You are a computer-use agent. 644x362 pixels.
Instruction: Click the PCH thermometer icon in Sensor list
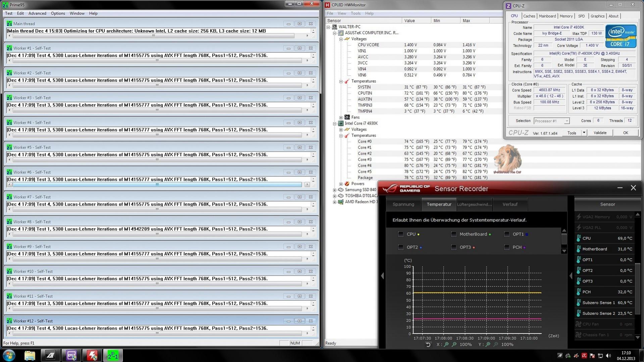click(x=579, y=292)
